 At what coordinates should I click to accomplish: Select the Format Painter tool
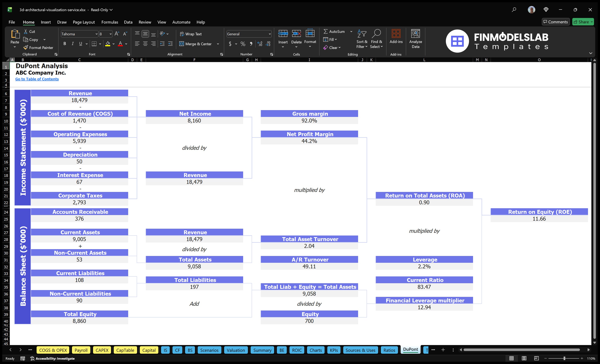tap(38, 48)
